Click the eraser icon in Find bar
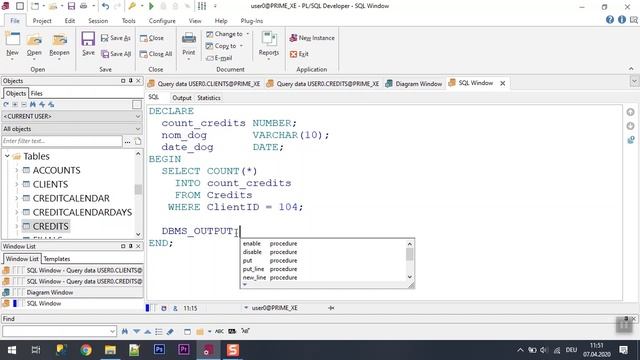This screenshot has width=640, height=360. tap(170, 331)
